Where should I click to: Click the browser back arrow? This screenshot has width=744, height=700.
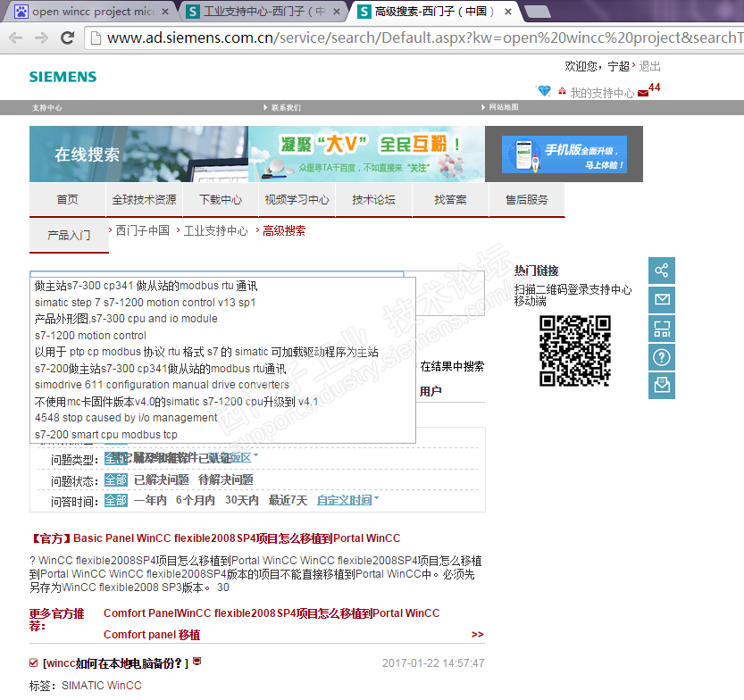coord(16,37)
